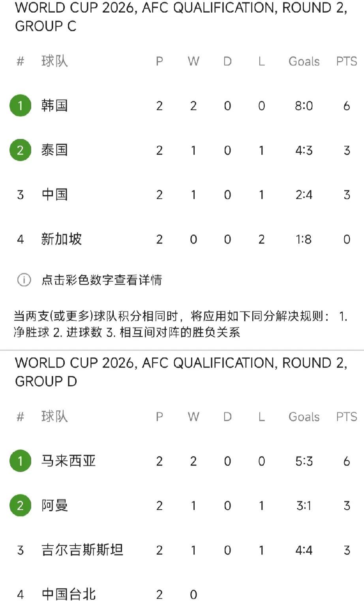Tap green rank 2 badge for 泰国
Viewport: 364px width, 614px height.
point(20,150)
